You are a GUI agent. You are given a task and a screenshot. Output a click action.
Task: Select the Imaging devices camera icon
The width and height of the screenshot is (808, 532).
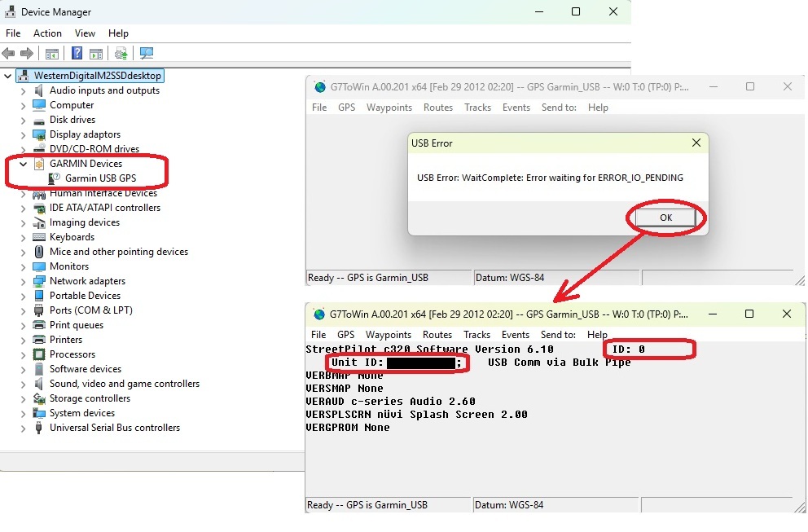[x=39, y=222]
